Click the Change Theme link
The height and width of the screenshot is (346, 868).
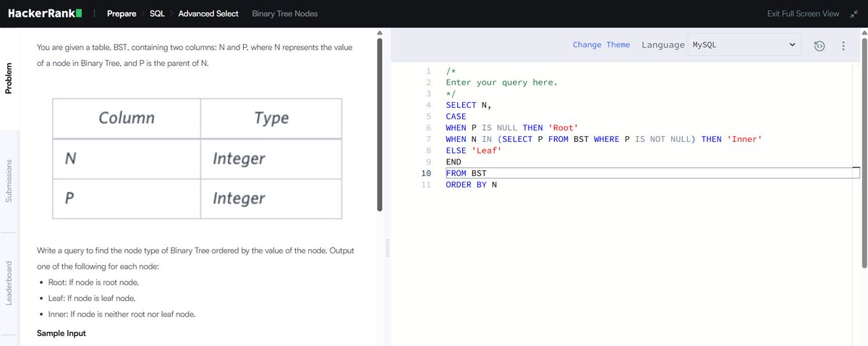[601, 45]
